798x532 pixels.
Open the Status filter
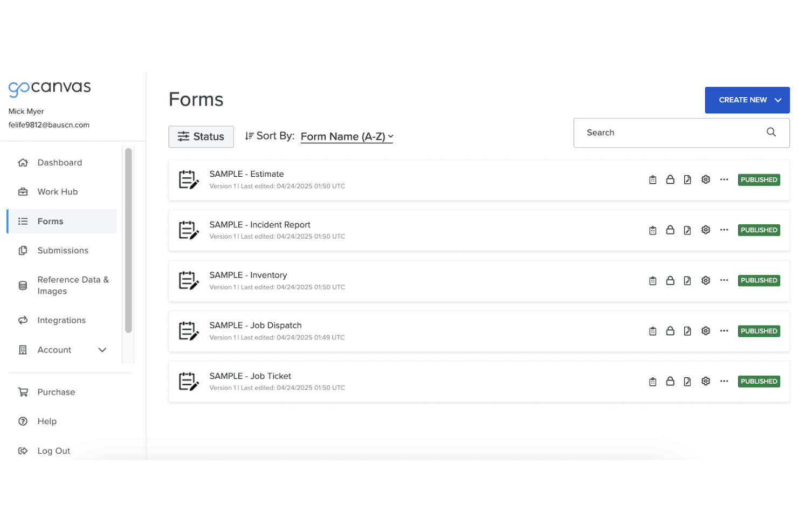201,136
